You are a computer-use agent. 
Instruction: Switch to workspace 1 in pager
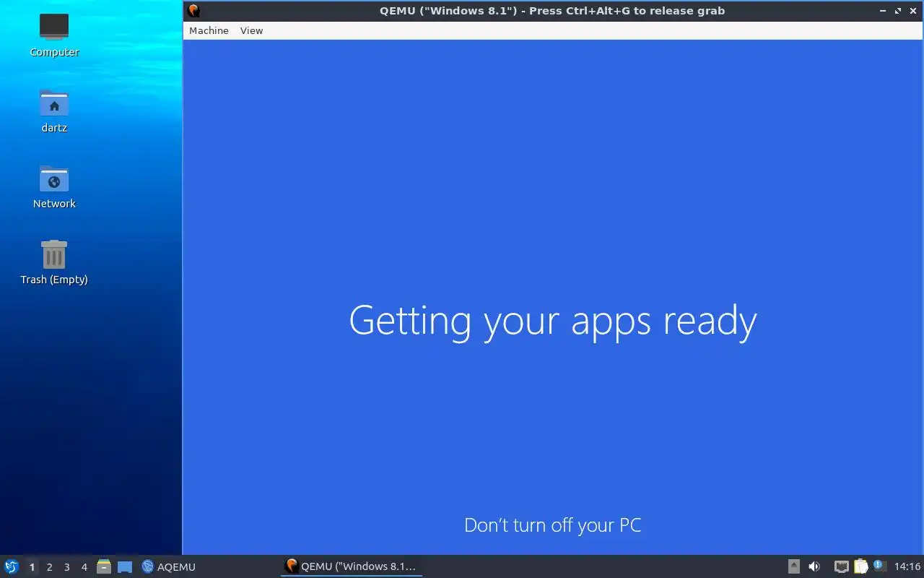click(x=32, y=567)
